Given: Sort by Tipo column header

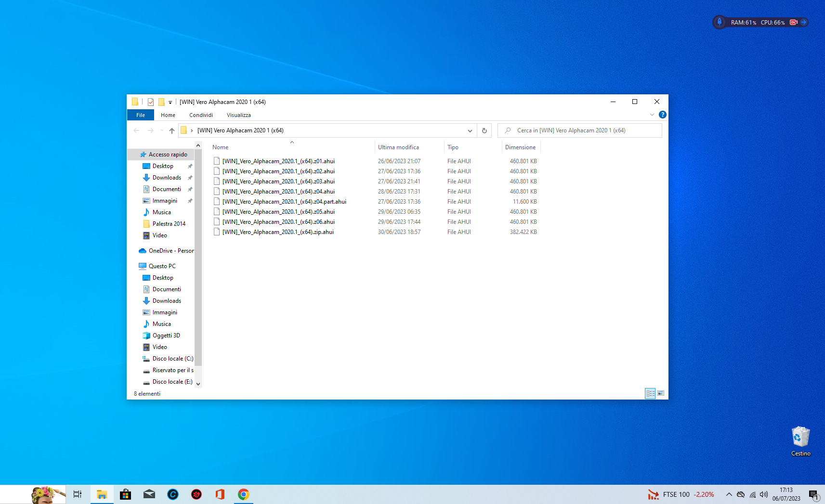Looking at the screenshot, I should [472, 147].
